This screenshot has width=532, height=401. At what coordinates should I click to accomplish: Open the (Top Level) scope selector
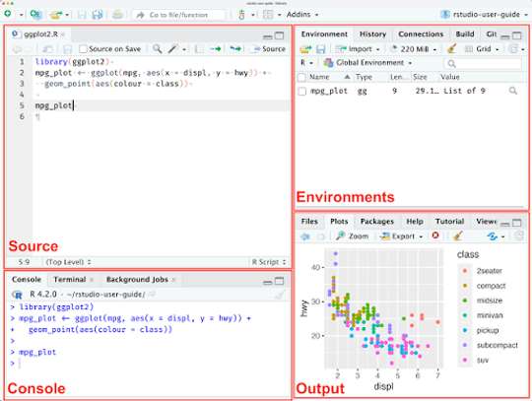68,262
